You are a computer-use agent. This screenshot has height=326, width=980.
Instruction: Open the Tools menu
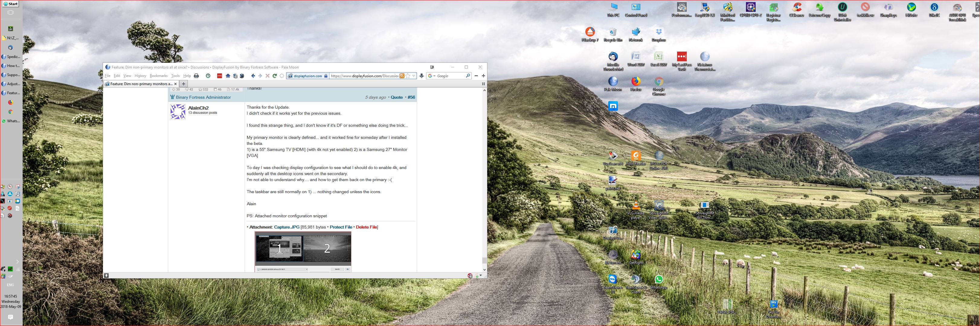175,76
